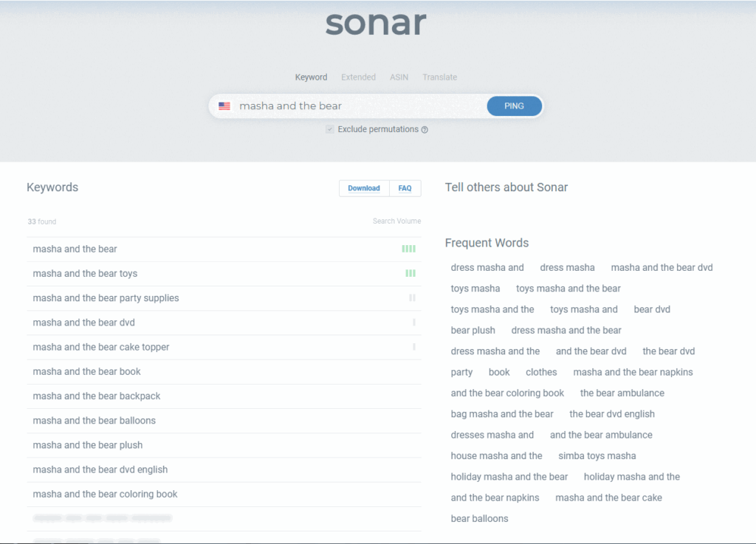The width and height of the screenshot is (756, 544).
Task: Open the Translate tab
Action: [x=439, y=78]
